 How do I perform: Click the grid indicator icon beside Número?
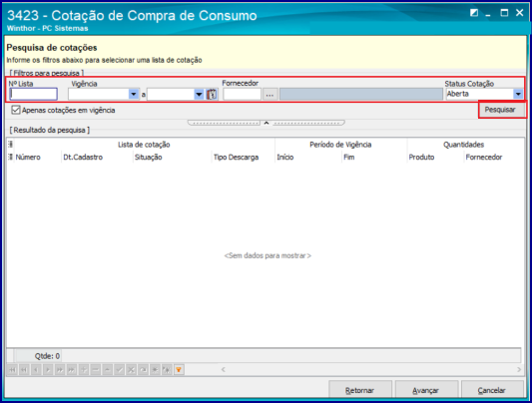pos(11,157)
